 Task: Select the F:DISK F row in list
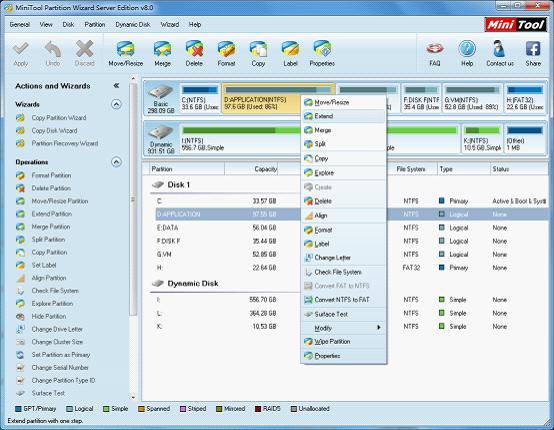click(x=352, y=241)
